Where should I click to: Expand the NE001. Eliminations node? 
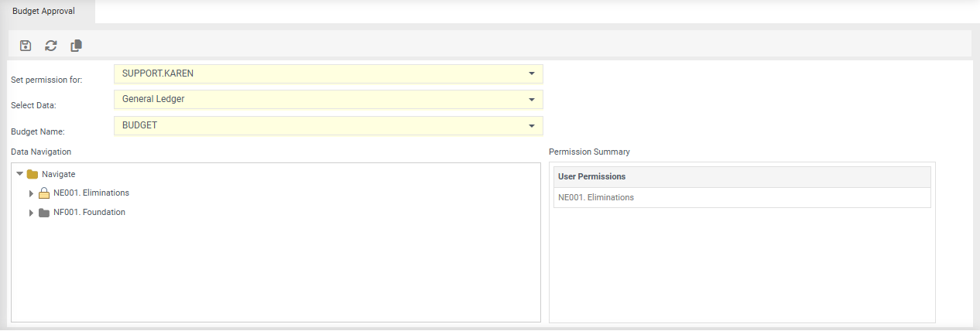pyautogui.click(x=32, y=193)
